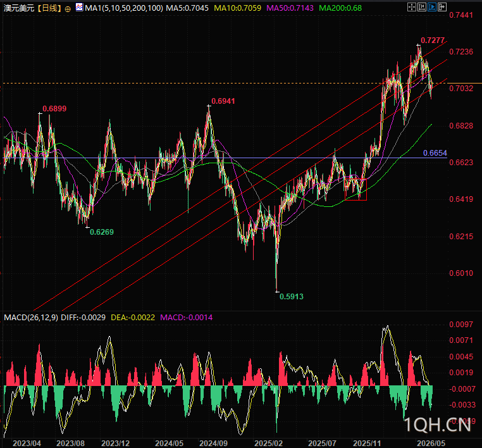Click the crosshair cursor tool icon
This screenshot has height=448, width=482.
411,7
